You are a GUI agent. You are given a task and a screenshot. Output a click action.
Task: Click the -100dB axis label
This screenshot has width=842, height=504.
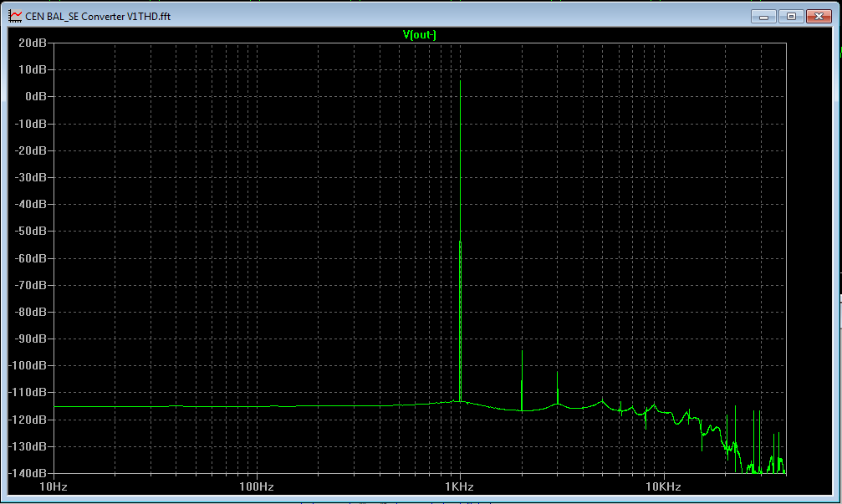pyautogui.click(x=28, y=365)
